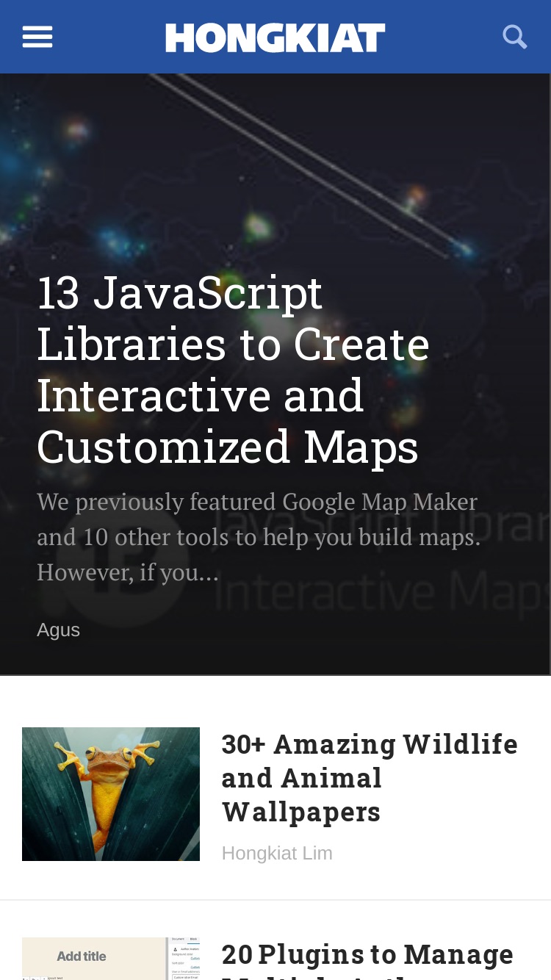
Task: View author Agus profile
Action: [59, 630]
